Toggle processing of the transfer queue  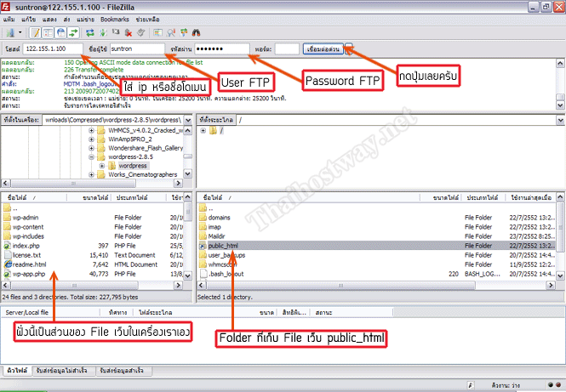click(103, 33)
